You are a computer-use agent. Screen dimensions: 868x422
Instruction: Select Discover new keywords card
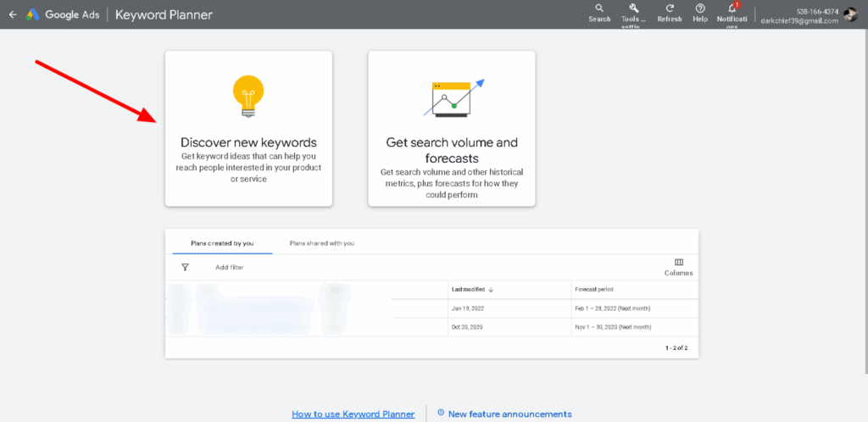pos(248,129)
